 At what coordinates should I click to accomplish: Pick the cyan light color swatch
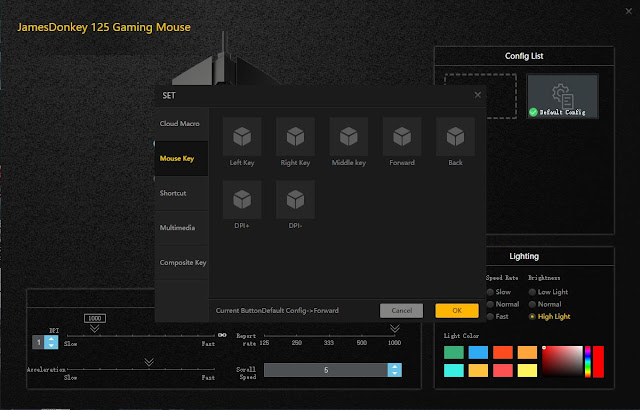[x=454, y=370]
